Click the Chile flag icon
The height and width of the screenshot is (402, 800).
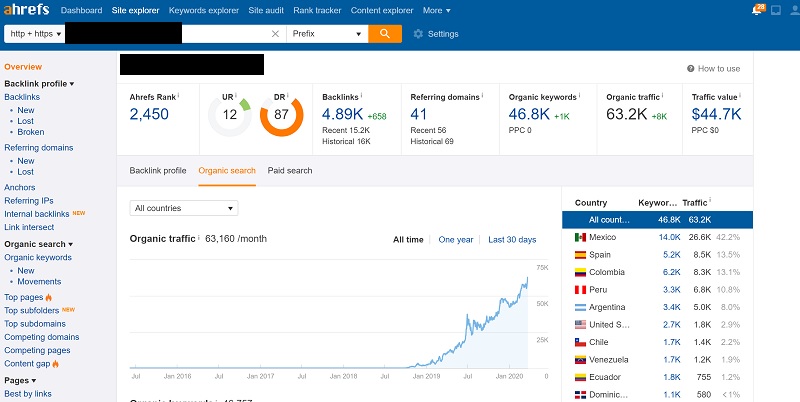[580, 342]
